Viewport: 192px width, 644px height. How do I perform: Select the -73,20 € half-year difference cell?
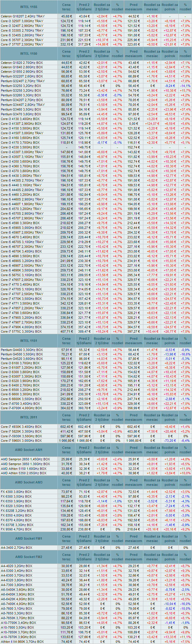[x=170, y=441]
